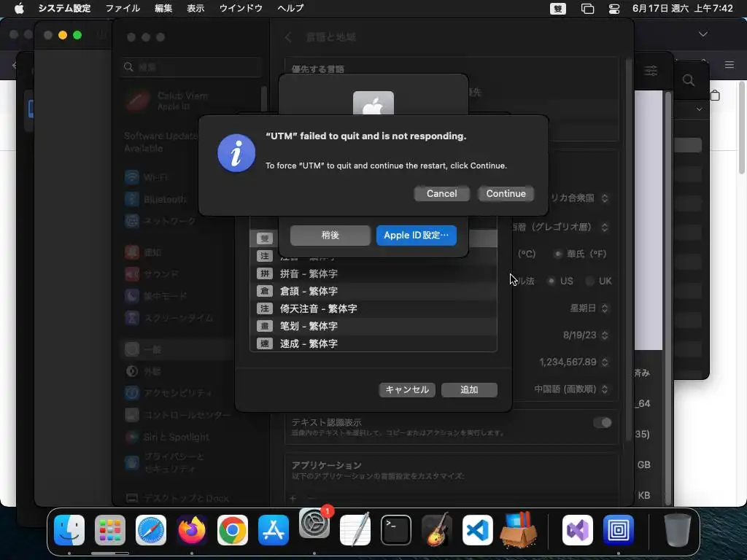Open the region popup showing リカ合衆国
The image size is (747, 560).
pyautogui.click(x=579, y=198)
